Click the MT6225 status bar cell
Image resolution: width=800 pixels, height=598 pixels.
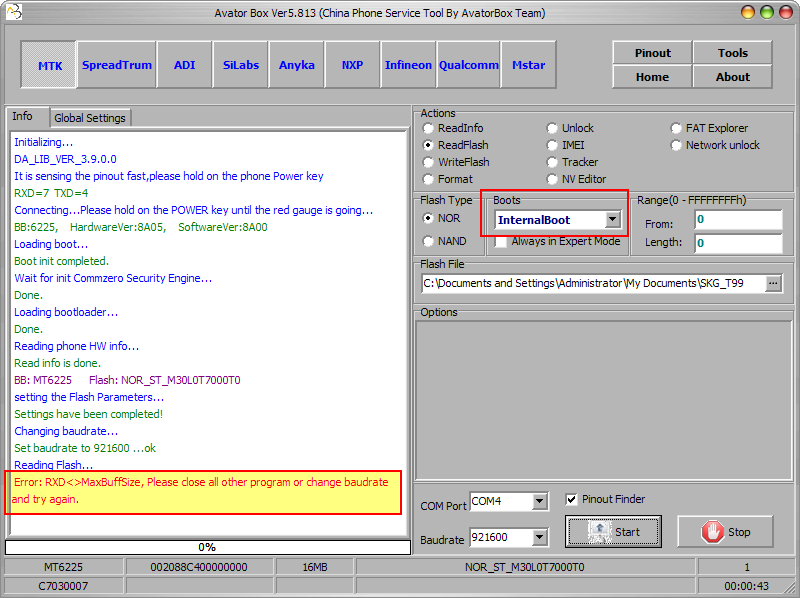pyautogui.click(x=63, y=567)
